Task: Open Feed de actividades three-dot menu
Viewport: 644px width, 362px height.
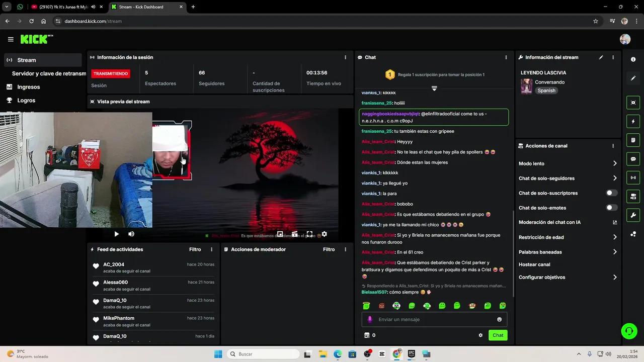Action: tap(211, 249)
